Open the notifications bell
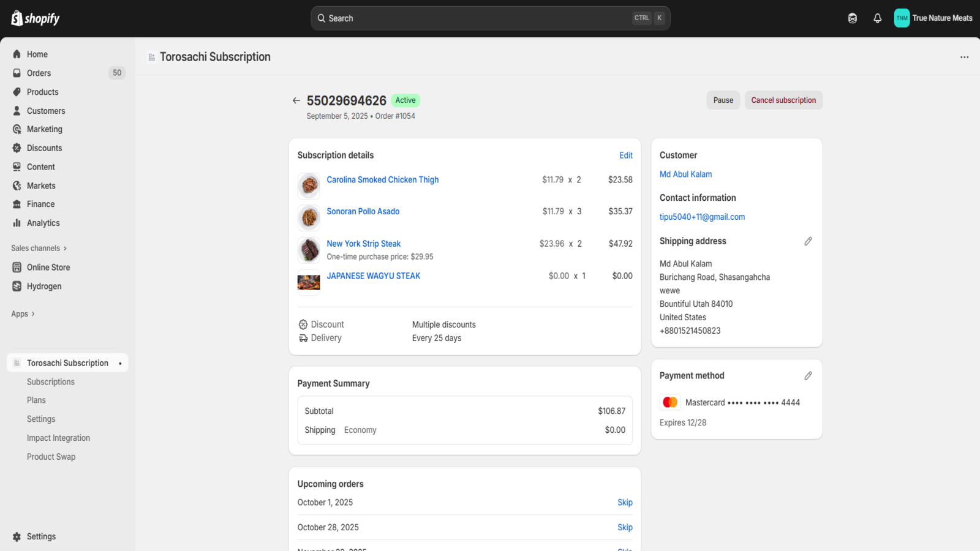Screen dimensions: 980x551 coord(878,18)
